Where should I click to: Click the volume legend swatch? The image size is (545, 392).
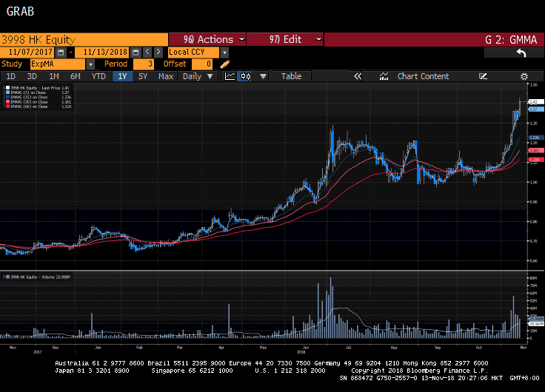(7, 277)
